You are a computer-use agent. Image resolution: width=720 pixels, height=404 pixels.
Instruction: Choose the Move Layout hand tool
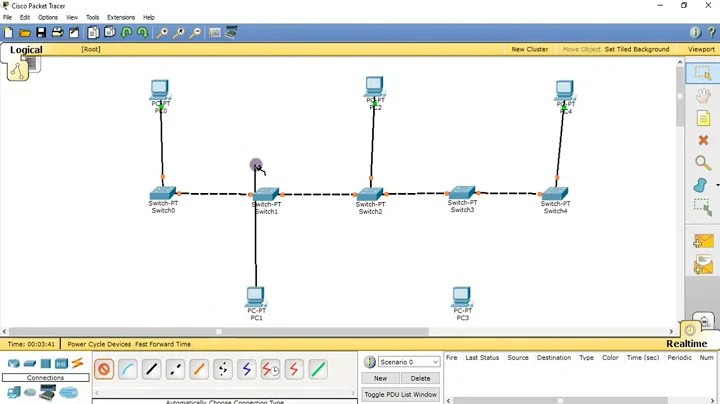pyautogui.click(x=703, y=96)
